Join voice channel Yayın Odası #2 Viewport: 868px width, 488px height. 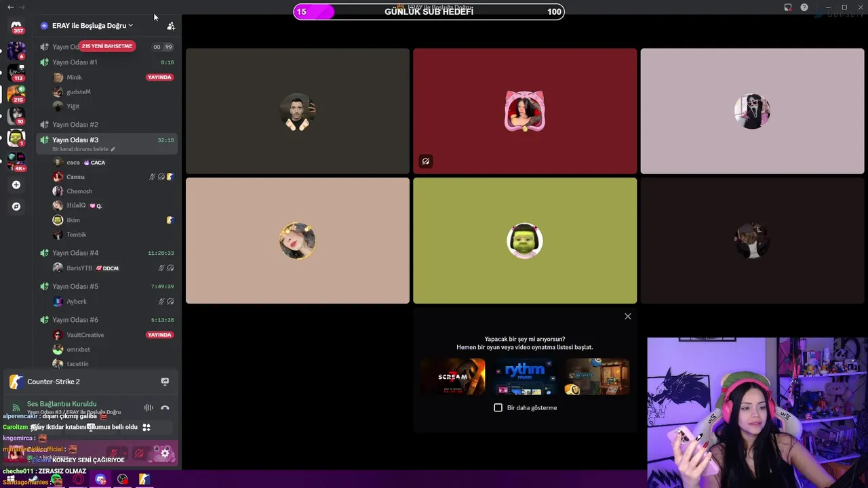107,125
